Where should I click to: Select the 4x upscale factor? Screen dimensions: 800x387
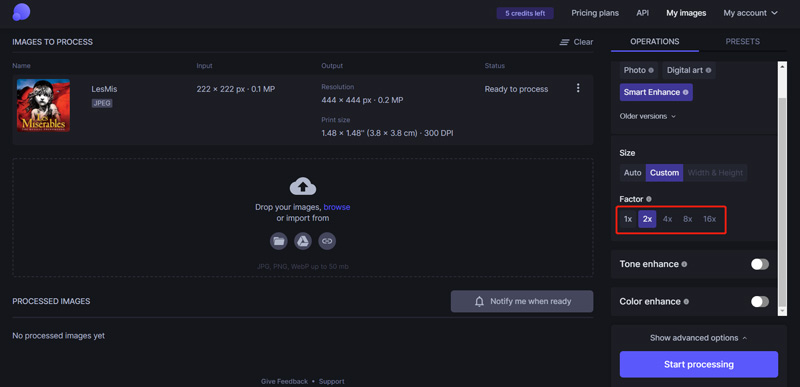click(x=667, y=219)
